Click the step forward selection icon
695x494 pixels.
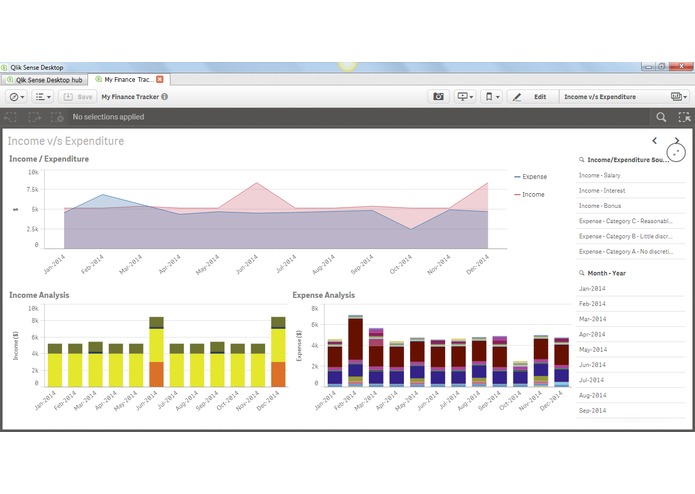point(34,117)
